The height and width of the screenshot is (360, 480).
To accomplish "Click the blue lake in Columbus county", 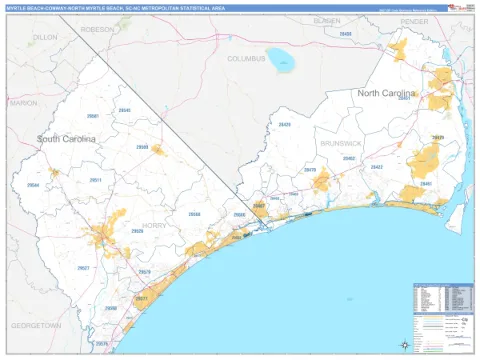I will (281, 60).
